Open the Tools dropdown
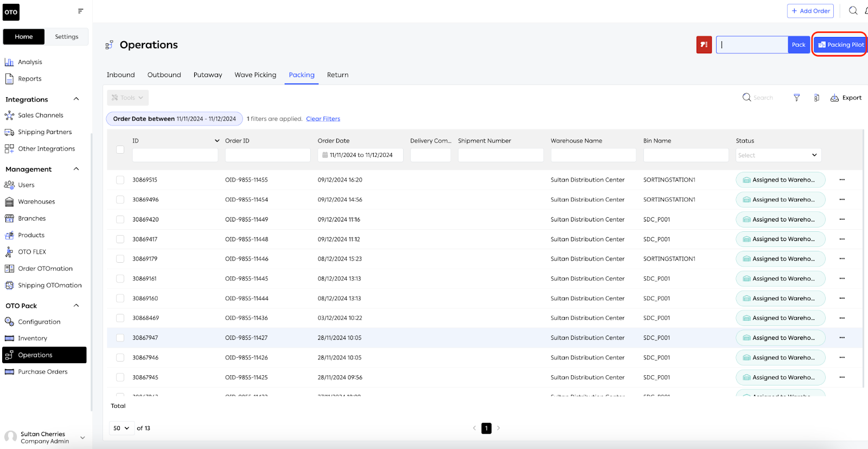This screenshot has height=449, width=868. pyautogui.click(x=127, y=98)
